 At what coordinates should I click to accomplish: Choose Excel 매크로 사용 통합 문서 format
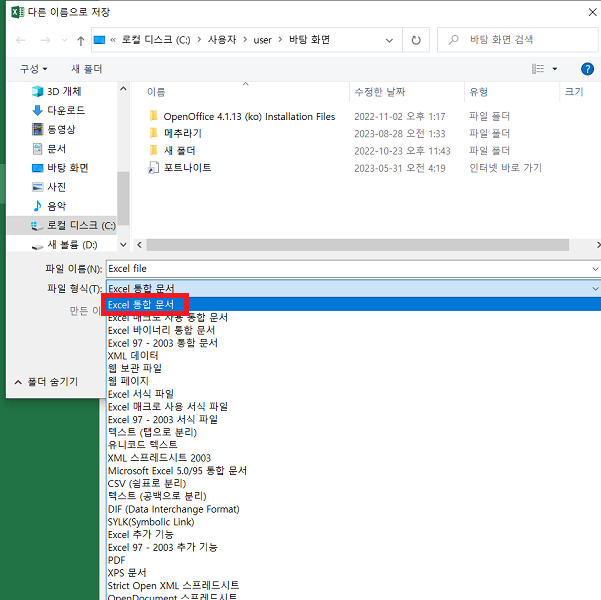(168, 317)
